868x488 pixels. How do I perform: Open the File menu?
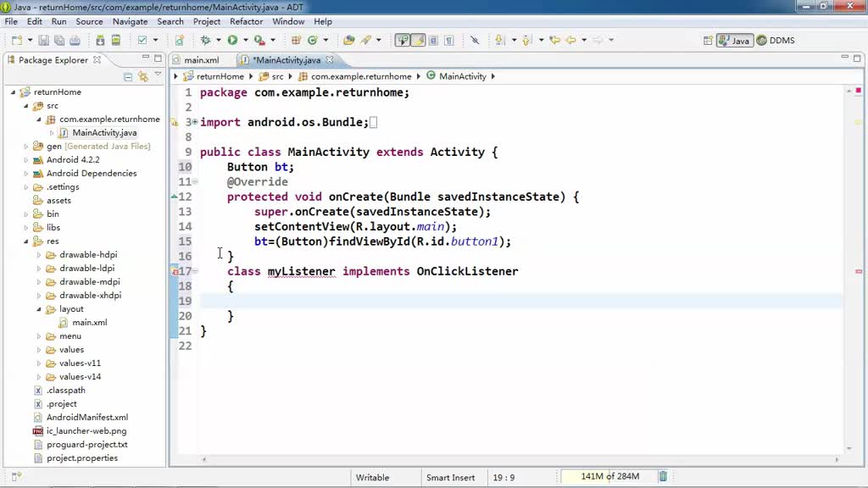(x=11, y=21)
